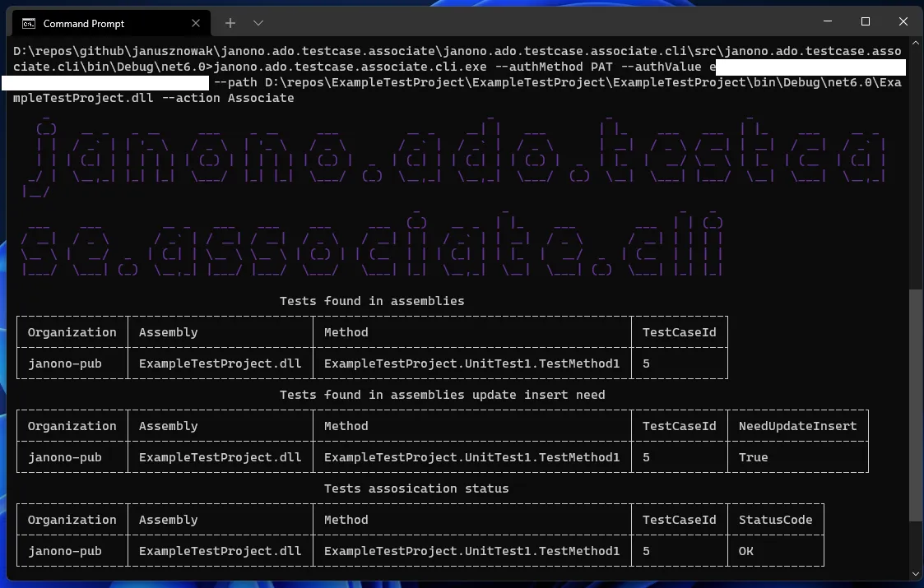Click janono-pub in the StatusCode table
The width and height of the screenshot is (924, 588).
click(x=65, y=551)
